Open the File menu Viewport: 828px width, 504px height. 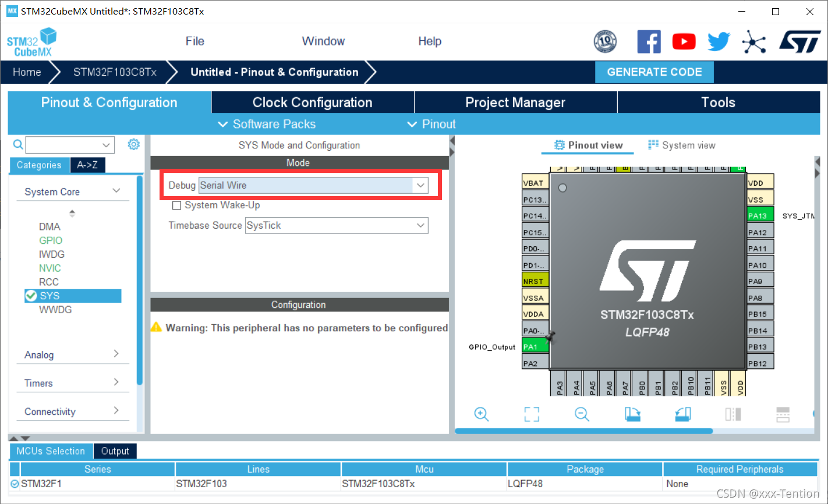[194, 41]
